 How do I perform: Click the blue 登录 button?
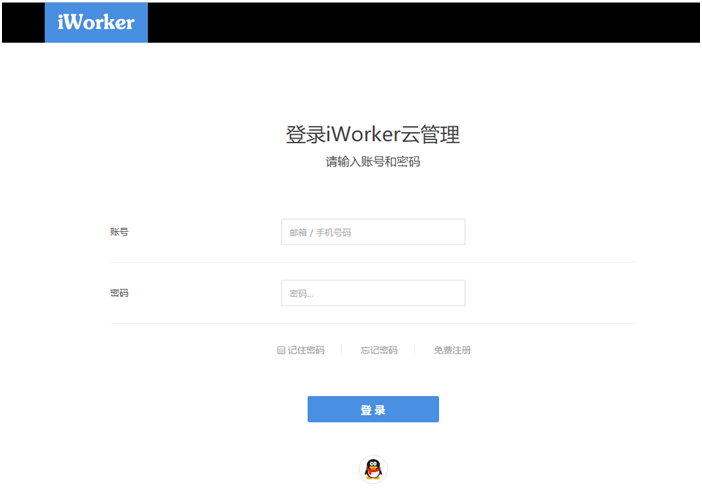[x=373, y=409]
